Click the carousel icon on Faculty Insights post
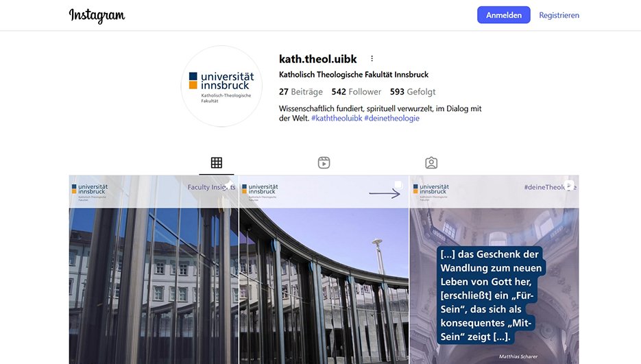The width and height of the screenshot is (641, 364). [x=230, y=185]
